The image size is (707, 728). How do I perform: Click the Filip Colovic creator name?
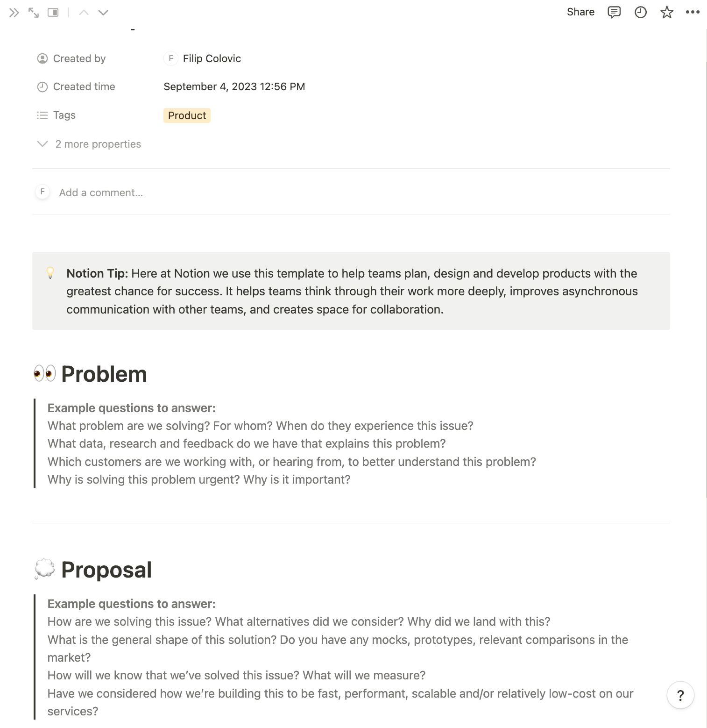click(x=212, y=58)
